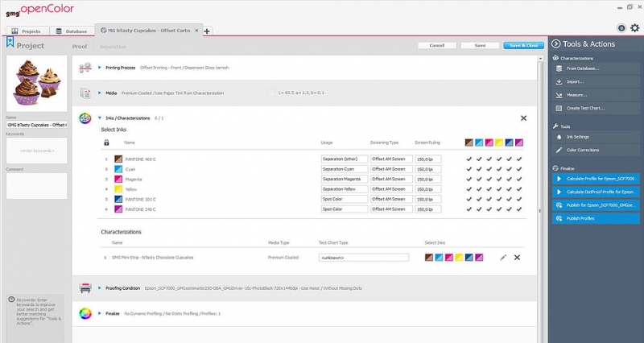This screenshot has height=343, width=644.
Task: Switch to the Projects tab
Action: tap(27, 31)
